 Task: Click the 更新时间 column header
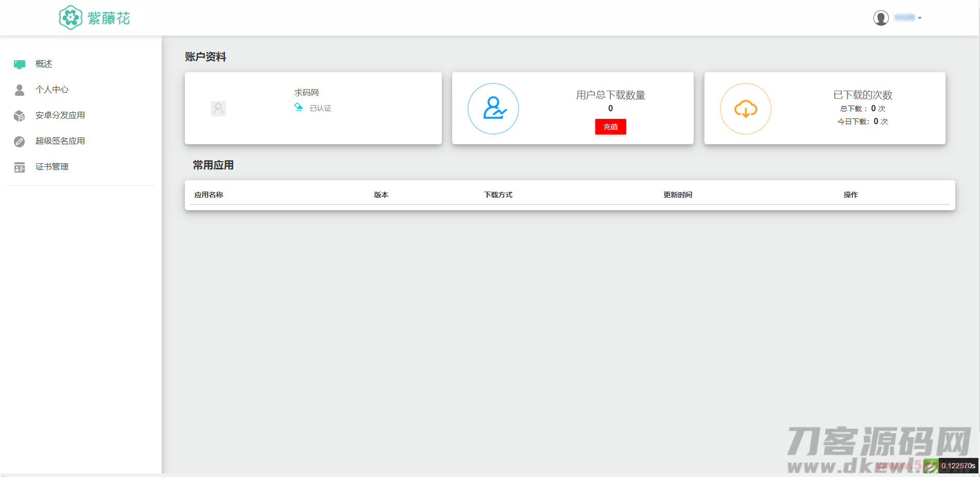[x=678, y=195]
